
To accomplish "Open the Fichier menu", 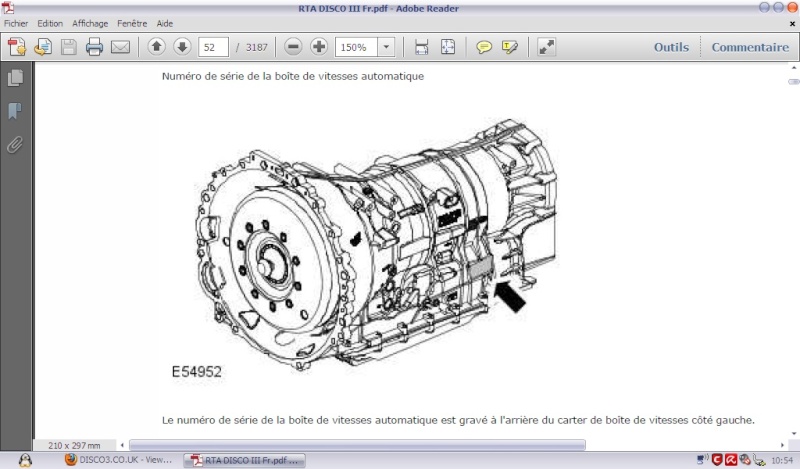I will click(x=16, y=23).
